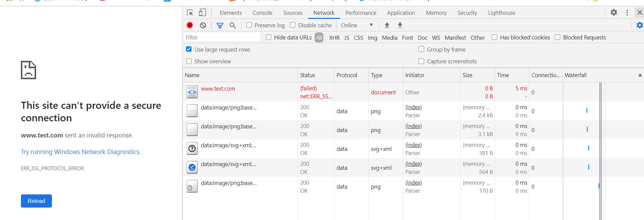Click the 2.4 kB png row thumbnail

(x=192, y=111)
